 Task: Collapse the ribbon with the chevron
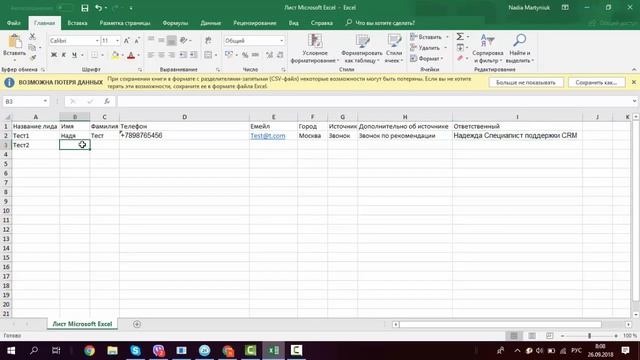pyautogui.click(x=634, y=69)
